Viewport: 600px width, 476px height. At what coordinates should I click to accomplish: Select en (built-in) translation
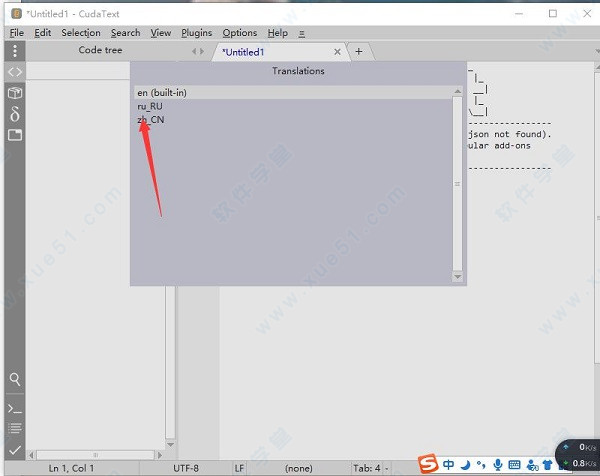pyautogui.click(x=293, y=93)
